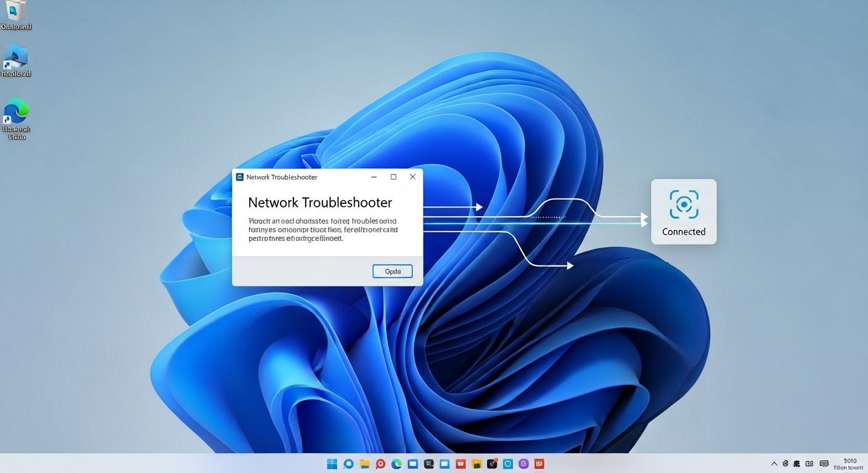Click the Start button on the taskbar
The height and width of the screenshot is (473, 868).
click(332, 464)
